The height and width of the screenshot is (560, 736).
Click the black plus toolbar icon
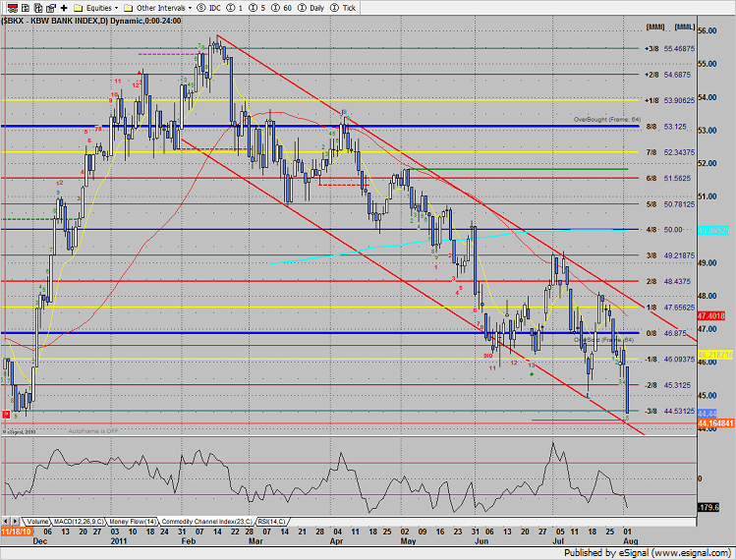pos(64,8)
